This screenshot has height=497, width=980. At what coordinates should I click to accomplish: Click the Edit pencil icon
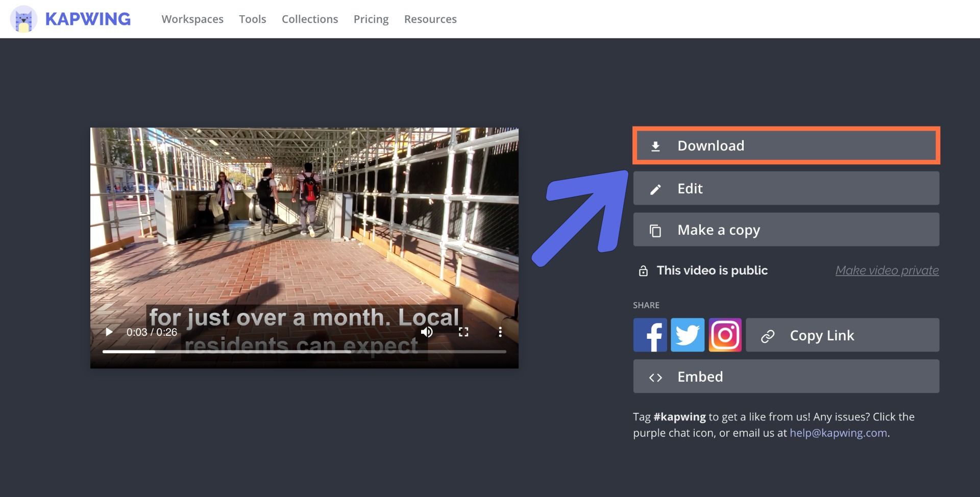coord(655,188)
